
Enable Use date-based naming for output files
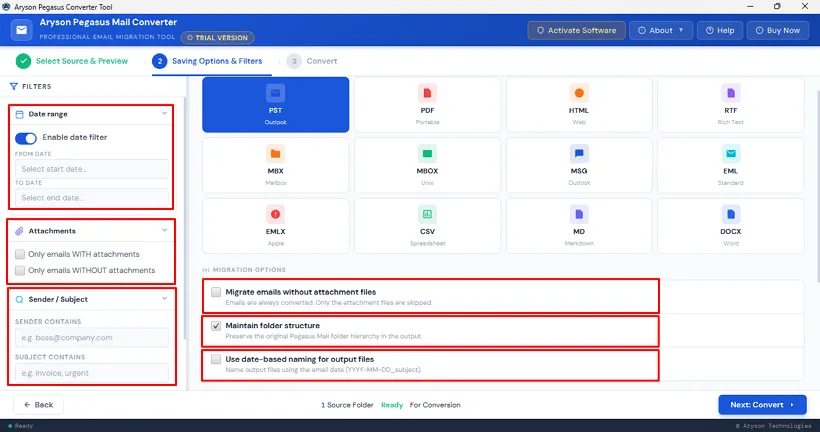point(216,359)
